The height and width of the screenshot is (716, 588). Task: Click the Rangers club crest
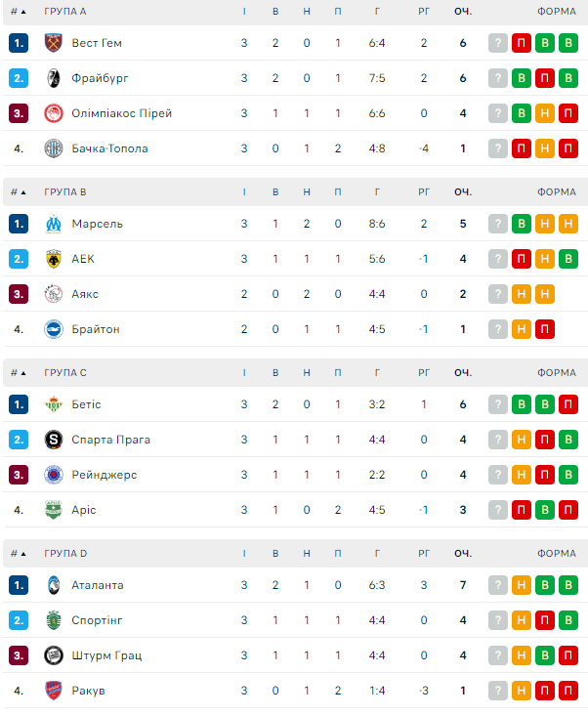[54, 475]
